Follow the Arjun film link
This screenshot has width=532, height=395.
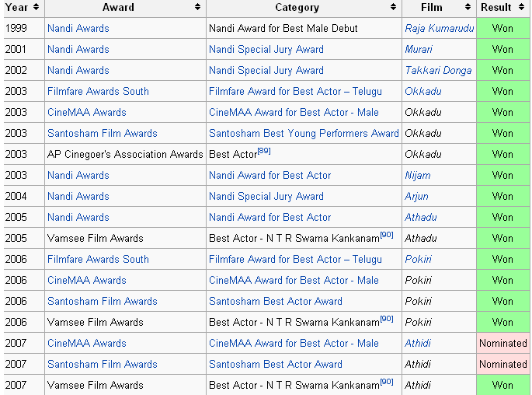click(x=416, y=197)
